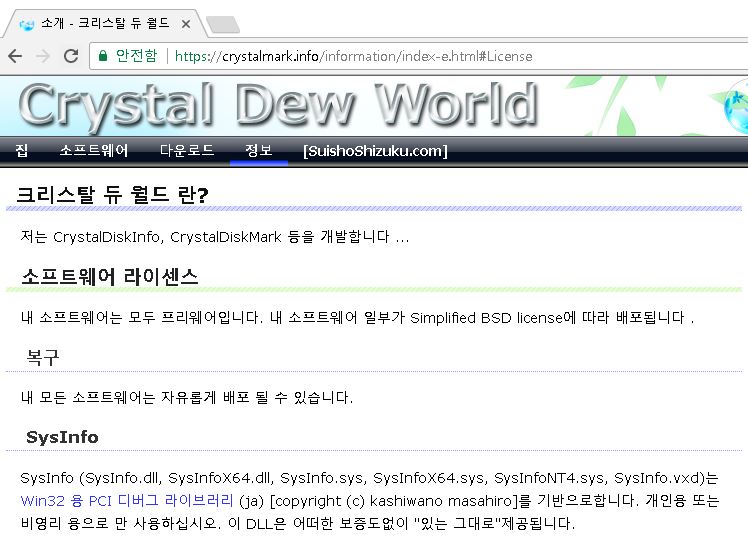Select the 소개 - 크리스탈 듀 월드 browser tab
The height and width of the screenshot is (549, 748).
click(x=105, y=23)
